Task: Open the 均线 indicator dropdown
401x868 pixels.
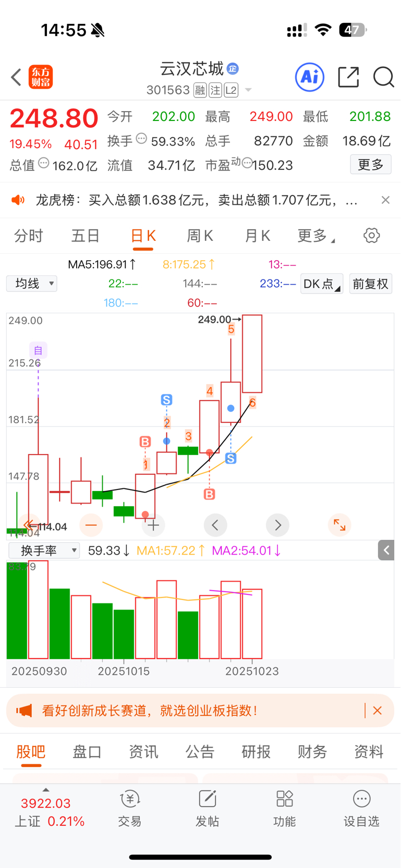Action: 32,284
